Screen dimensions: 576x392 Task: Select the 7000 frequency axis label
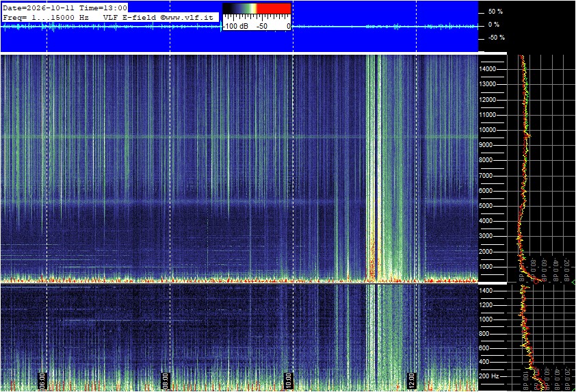[x=486, y=176]
